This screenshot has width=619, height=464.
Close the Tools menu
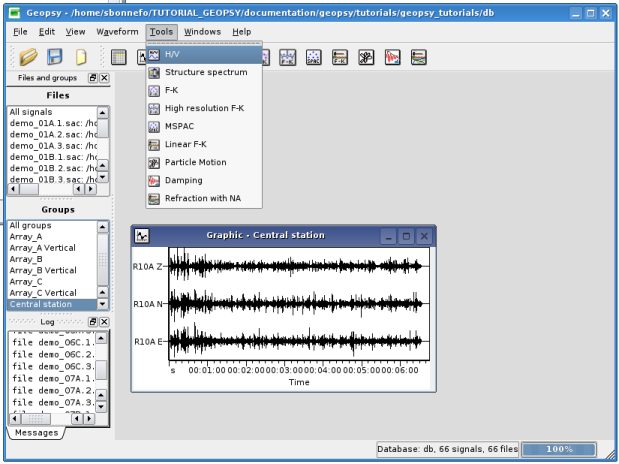[x=161, y=32]
